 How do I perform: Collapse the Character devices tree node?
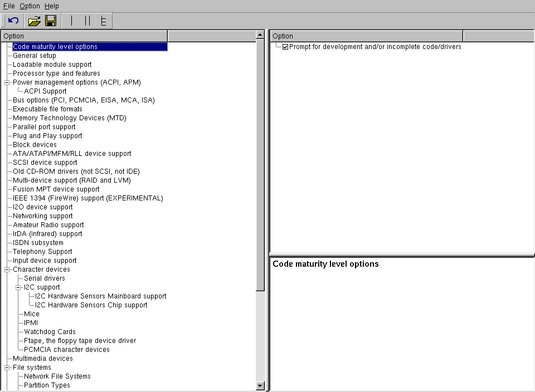[x=7, y=270]
